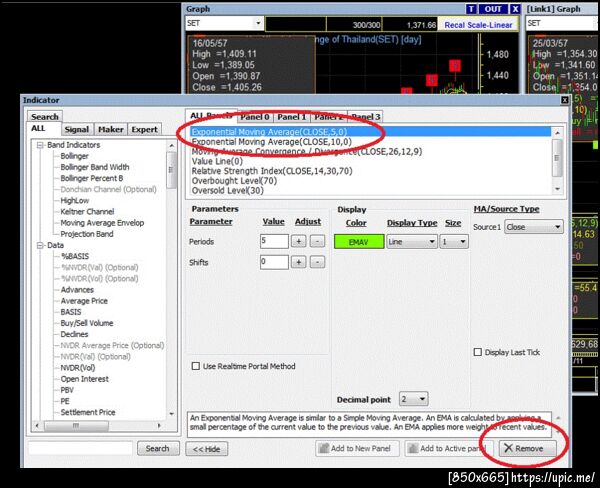Select Open Interest data item

coord(84,379)
